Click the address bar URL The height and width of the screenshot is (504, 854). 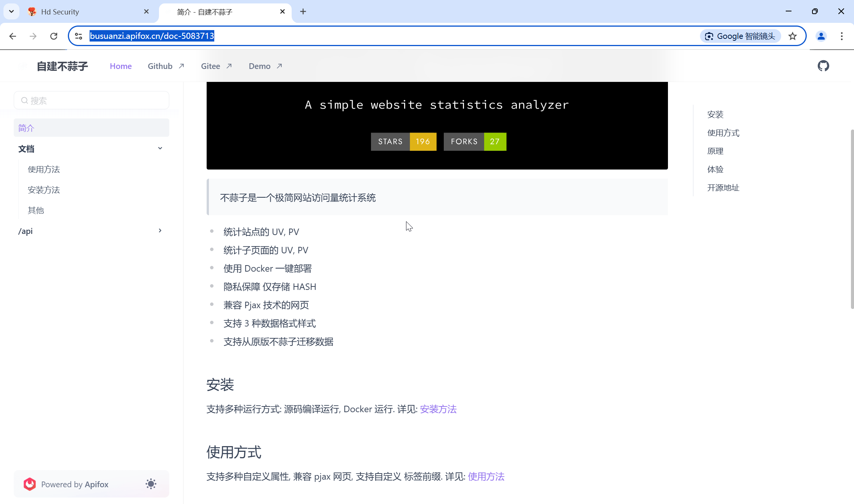152,36
